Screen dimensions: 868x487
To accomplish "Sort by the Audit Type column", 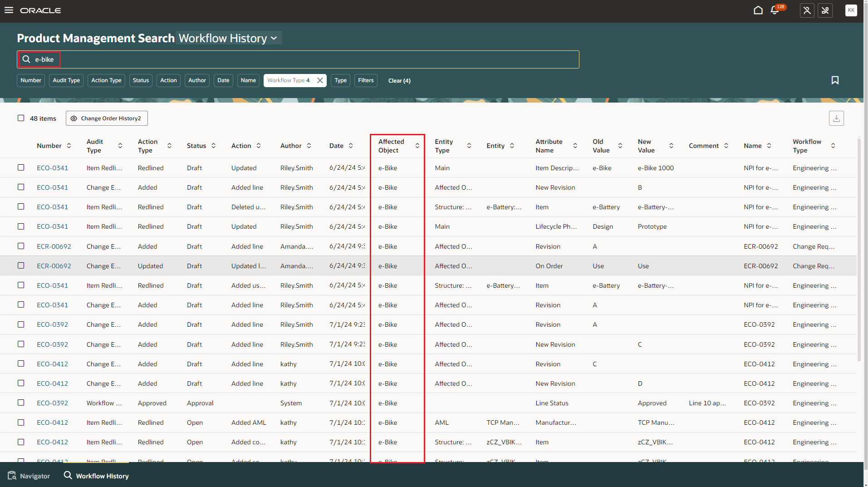I will [120, 146].
